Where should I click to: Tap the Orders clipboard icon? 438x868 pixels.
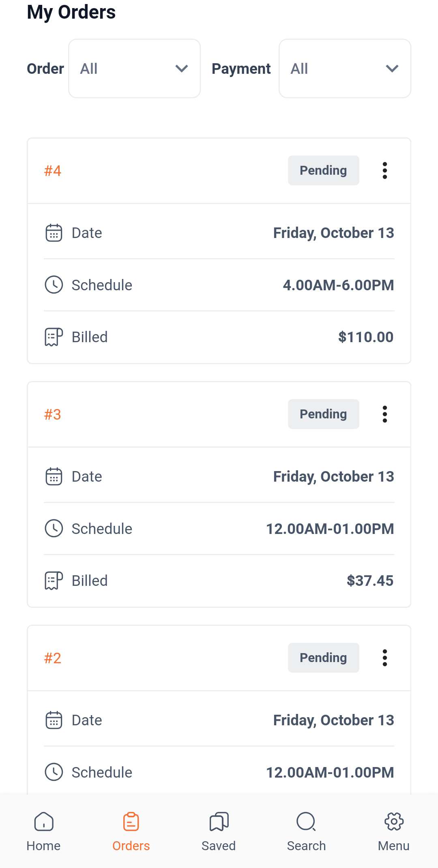[131, 822]
